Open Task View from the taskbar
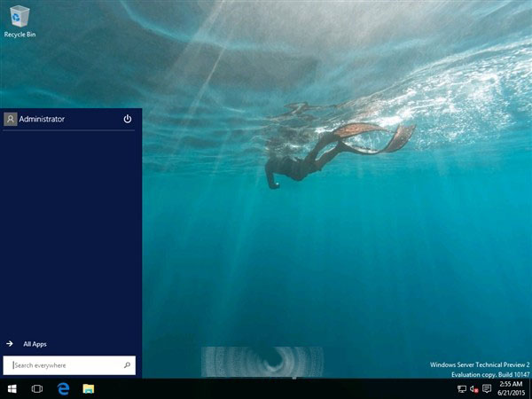Image resolution: width=532 pixels, height=399 pixels. pos(37,389)
